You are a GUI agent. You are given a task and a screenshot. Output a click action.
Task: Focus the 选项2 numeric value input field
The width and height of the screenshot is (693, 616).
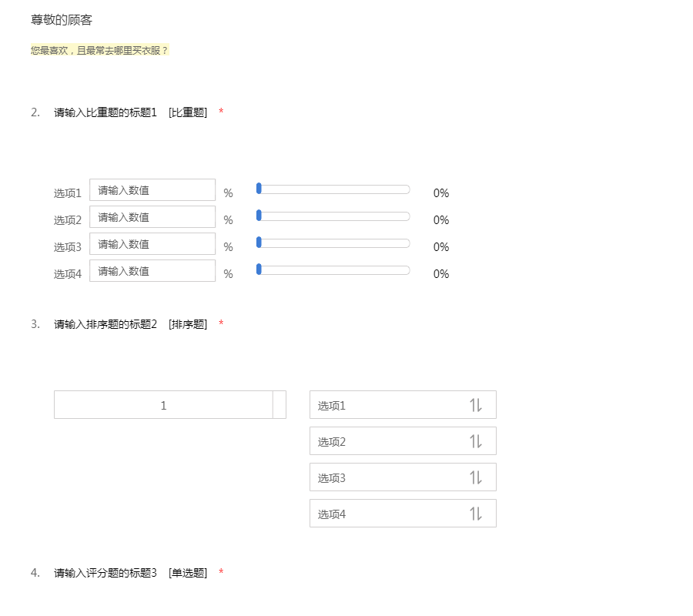click(x=152, y=217)
